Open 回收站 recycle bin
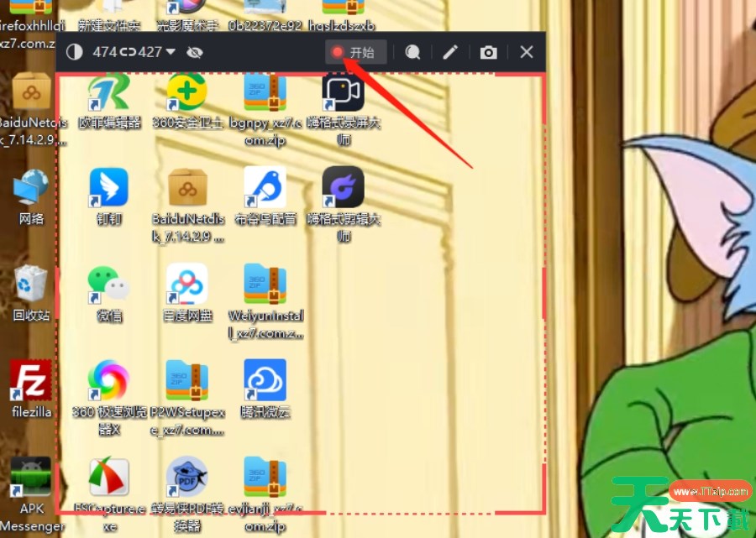756x538 pixels. pos(31,293)
